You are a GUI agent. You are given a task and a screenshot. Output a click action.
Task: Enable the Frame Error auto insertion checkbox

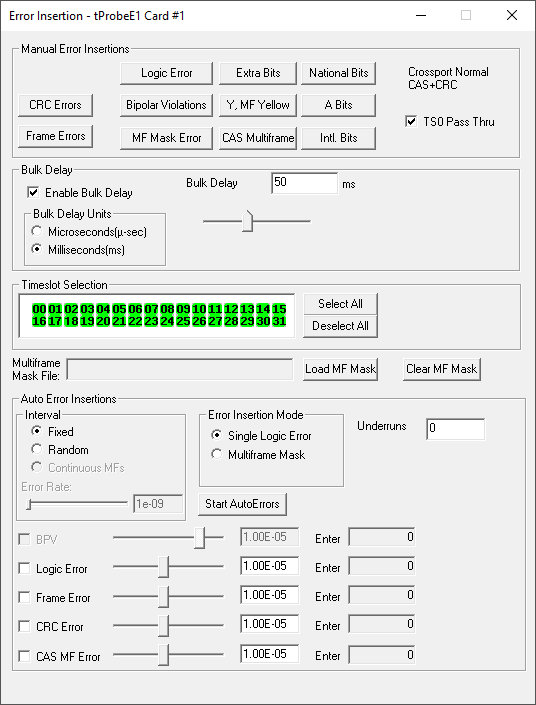[24, 598]
